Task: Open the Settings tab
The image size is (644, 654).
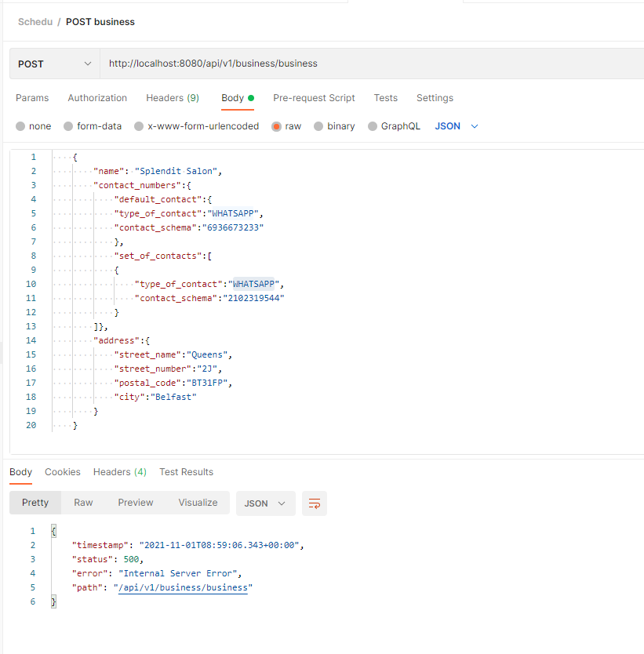Action: (435, 98)
